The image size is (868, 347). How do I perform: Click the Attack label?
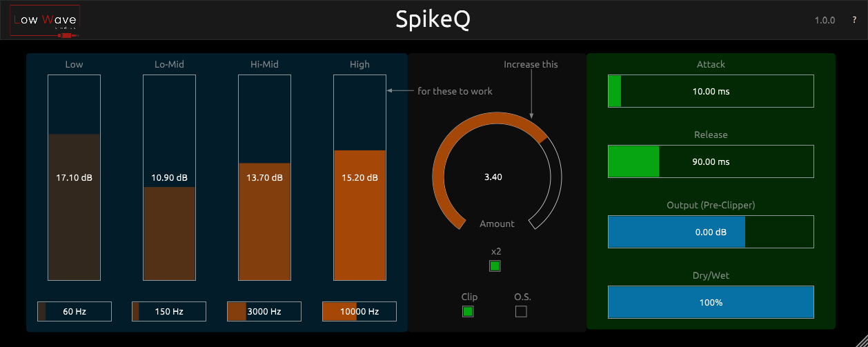(711, 64)
